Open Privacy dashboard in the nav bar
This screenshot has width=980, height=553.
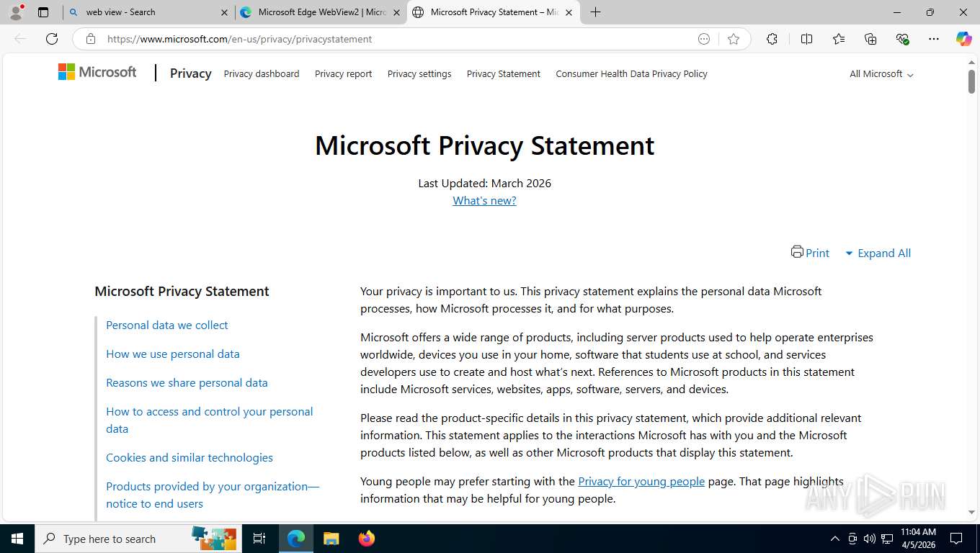[262, 74]
